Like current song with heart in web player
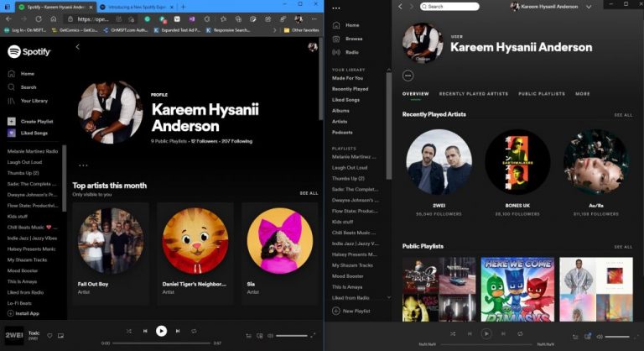This screenshot has height=351, width=644. [49, 336]
